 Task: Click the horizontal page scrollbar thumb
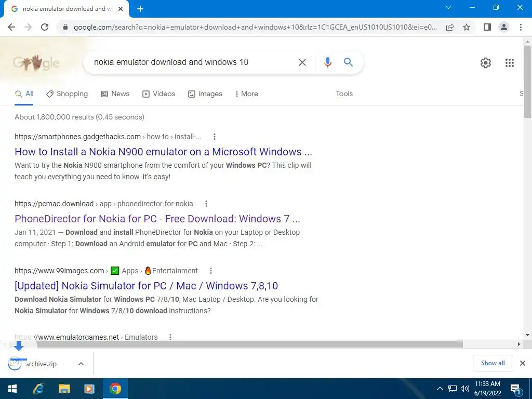coord(250,344)
